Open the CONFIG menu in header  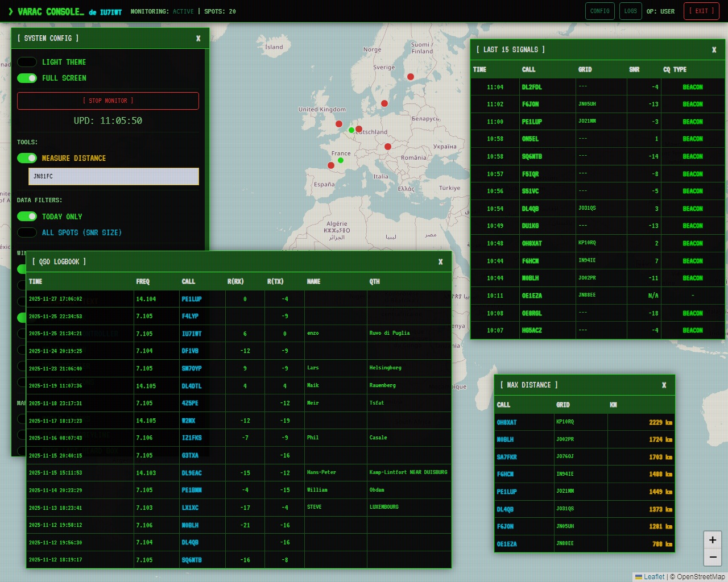pos(600,11)
